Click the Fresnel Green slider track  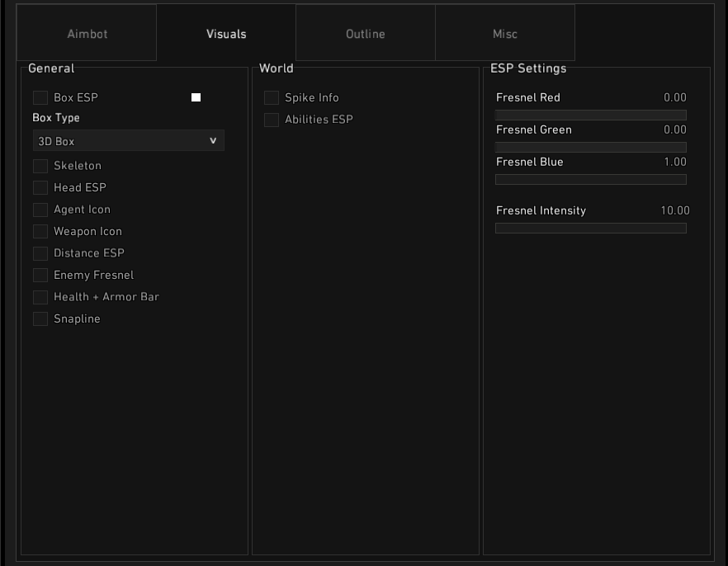click(x=590, y=147)
